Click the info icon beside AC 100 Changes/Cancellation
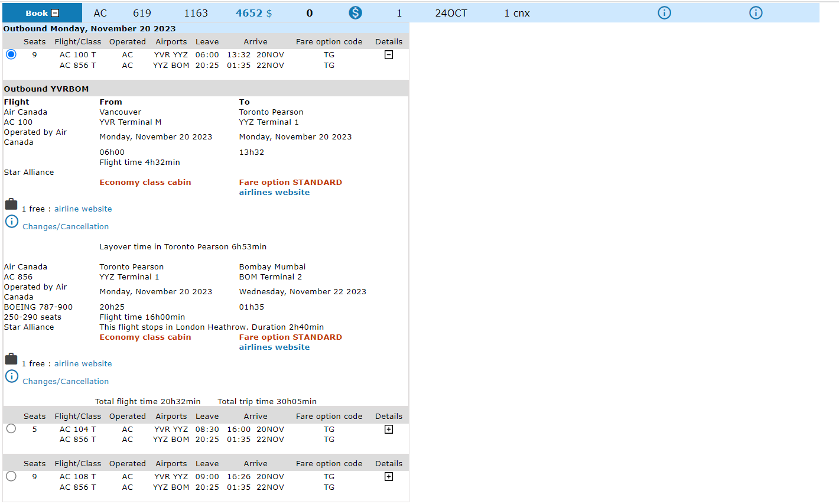This screenshot has width=839, height=504. (x=12, y=222)
